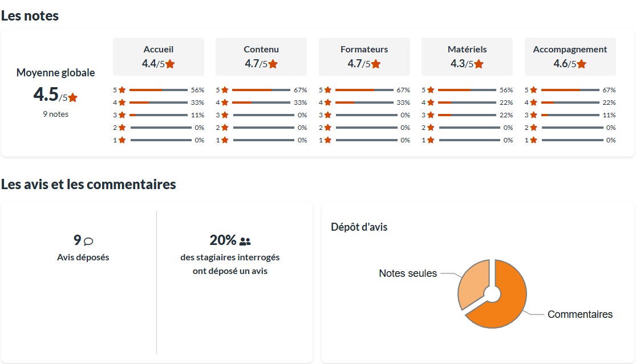Click the people icon next to 20%
Screen dimensions: 636x364
245,241
